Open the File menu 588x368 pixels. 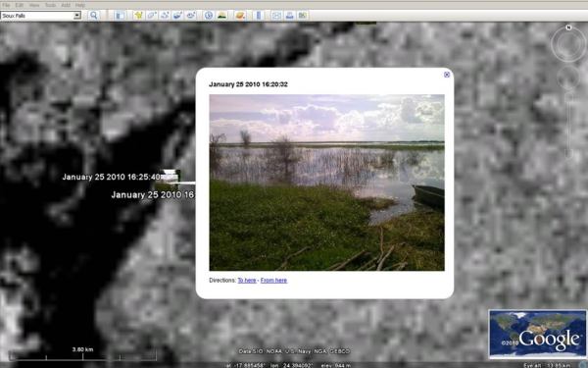point(6,5)
